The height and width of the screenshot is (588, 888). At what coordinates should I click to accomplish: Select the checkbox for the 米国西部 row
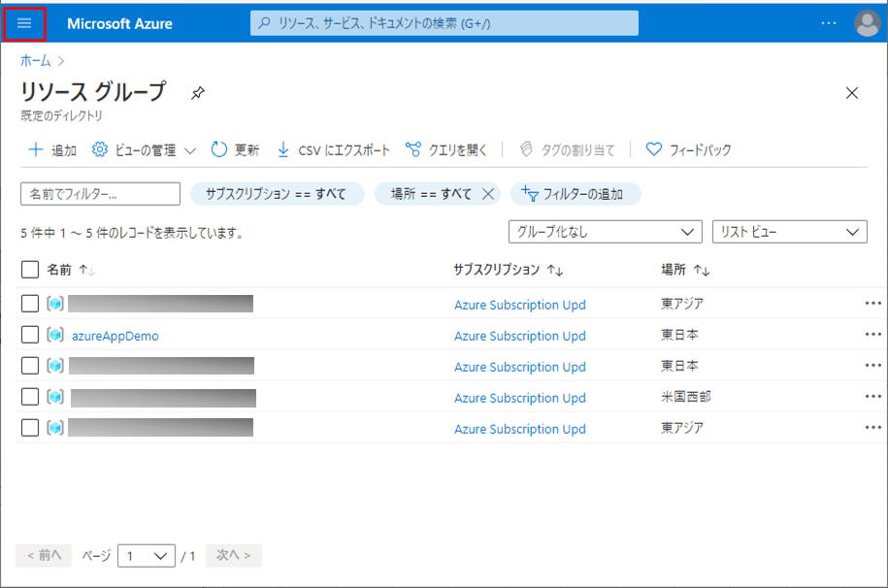(x=30, y=397)
